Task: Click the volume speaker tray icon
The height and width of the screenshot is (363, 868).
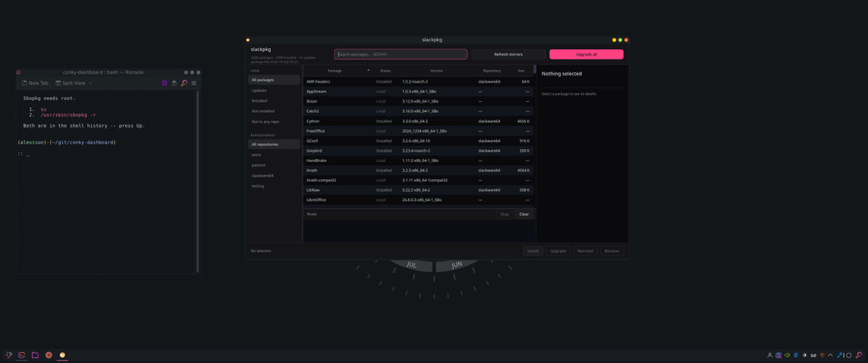Action: pos(787,355)
